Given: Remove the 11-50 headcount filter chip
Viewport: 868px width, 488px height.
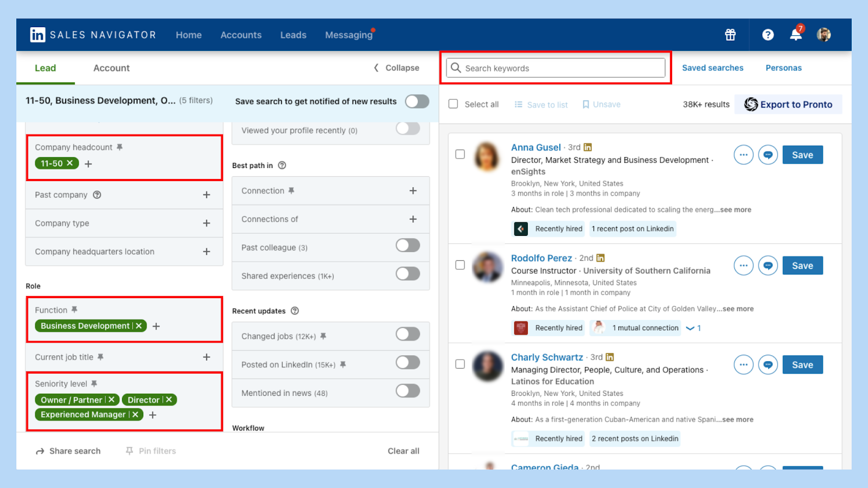Looking at the screenshot, I should [69, 163].
